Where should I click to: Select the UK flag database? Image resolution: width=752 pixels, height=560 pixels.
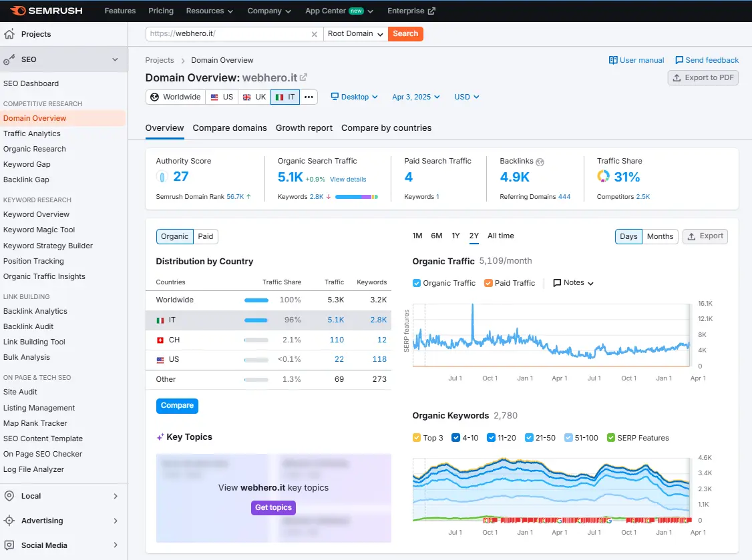tap(246, 97)
